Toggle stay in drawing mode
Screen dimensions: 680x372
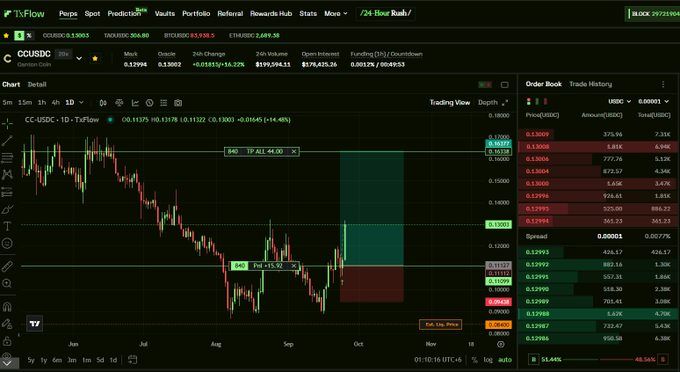pos(7,323)
